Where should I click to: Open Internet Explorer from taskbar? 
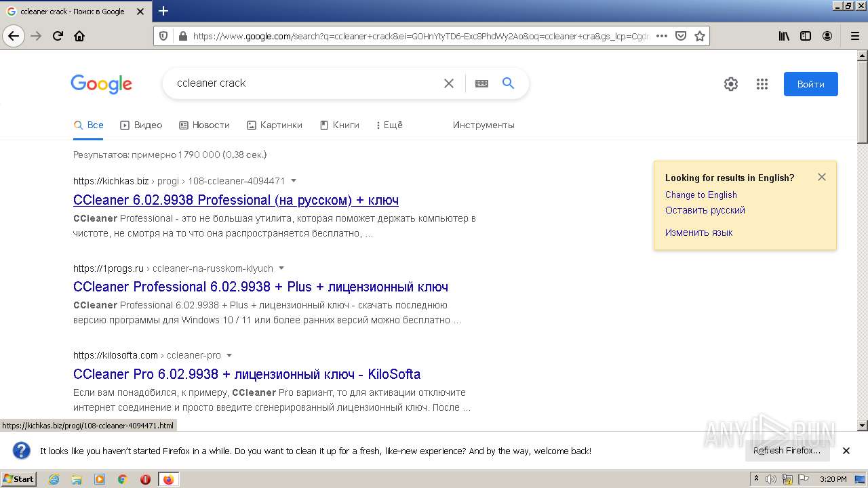pyautogui.click(x=54, y=479)
